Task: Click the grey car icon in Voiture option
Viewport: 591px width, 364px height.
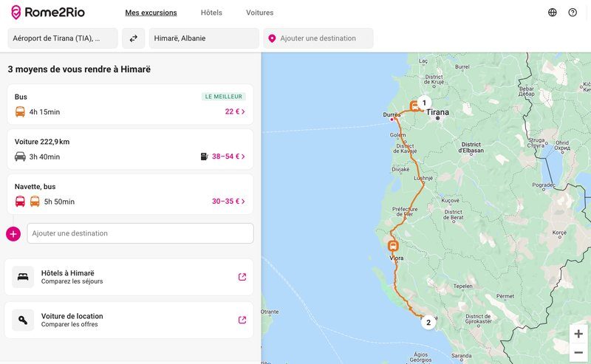Action: click(20, 157)
